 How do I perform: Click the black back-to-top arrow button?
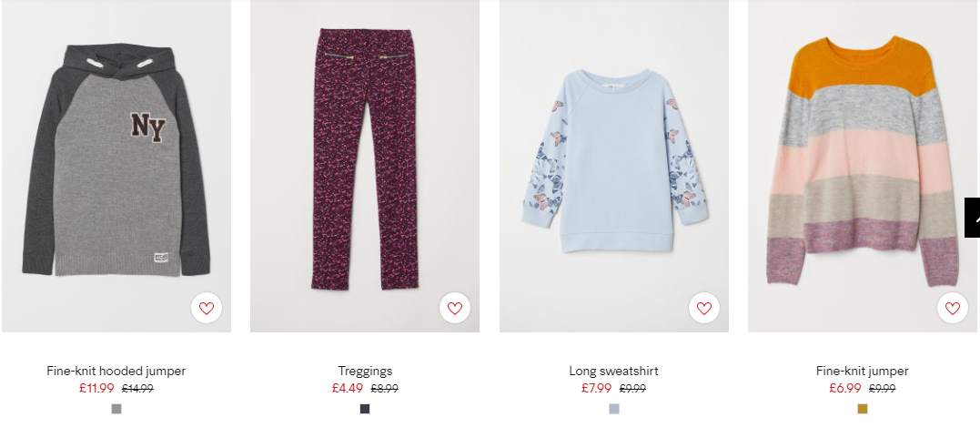point(973,218)
